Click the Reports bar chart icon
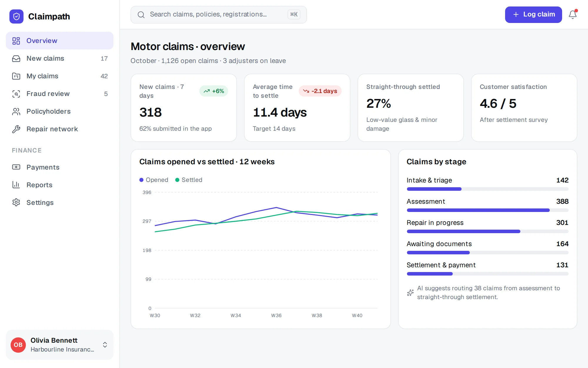The height and width of the screenshot is (368, 588). point(16,185)
